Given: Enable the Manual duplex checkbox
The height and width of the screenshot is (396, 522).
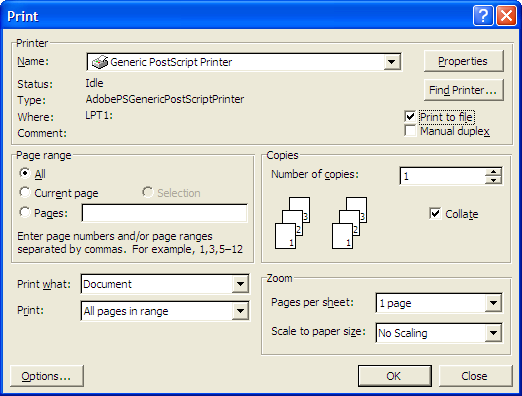Looking at the screenshot, I should (410, 131).
